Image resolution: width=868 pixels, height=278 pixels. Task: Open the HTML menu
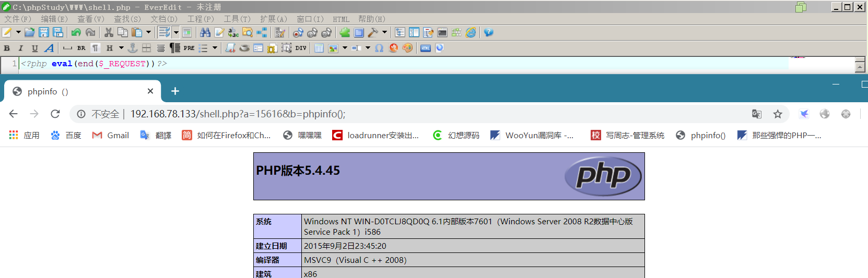coord(341,19)
